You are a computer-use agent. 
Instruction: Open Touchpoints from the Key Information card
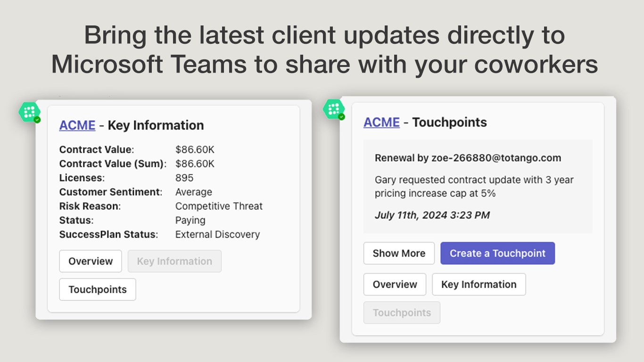pyautogui.click(x=98, y=289)
